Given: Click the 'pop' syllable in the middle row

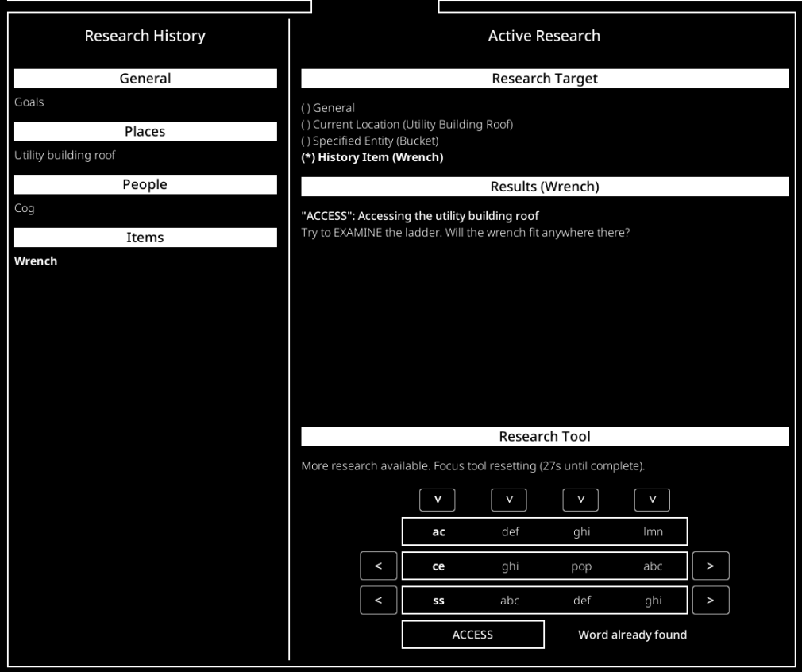Looking at the screenshot, I should 581,566.
